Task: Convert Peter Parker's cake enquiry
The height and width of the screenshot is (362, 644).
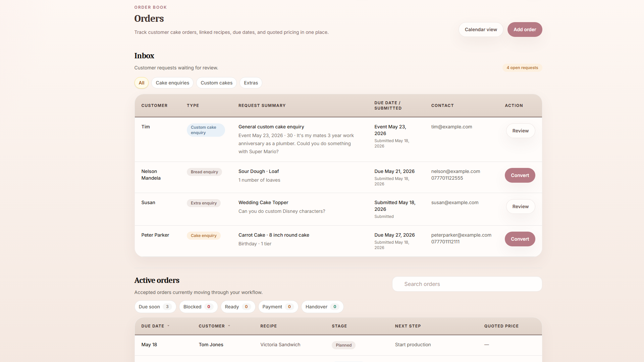Action: [520, 239]
